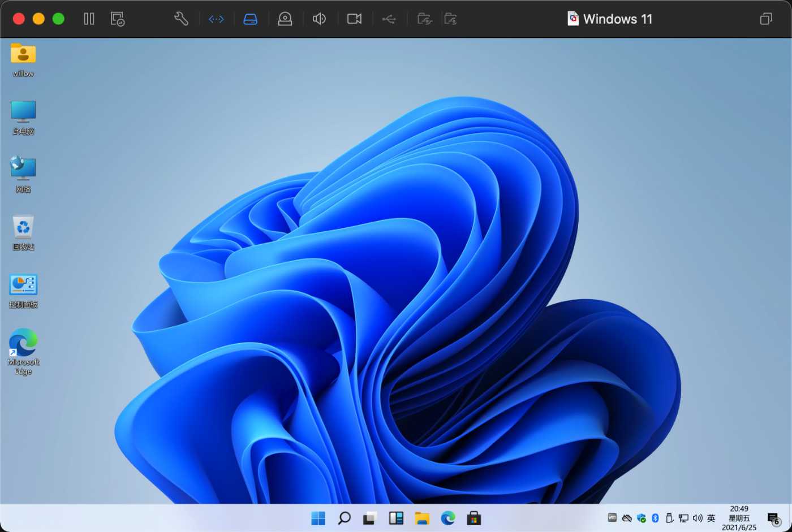Click the network adapter arrows icon
Screen dimensions: 792x532
point(216,19)
